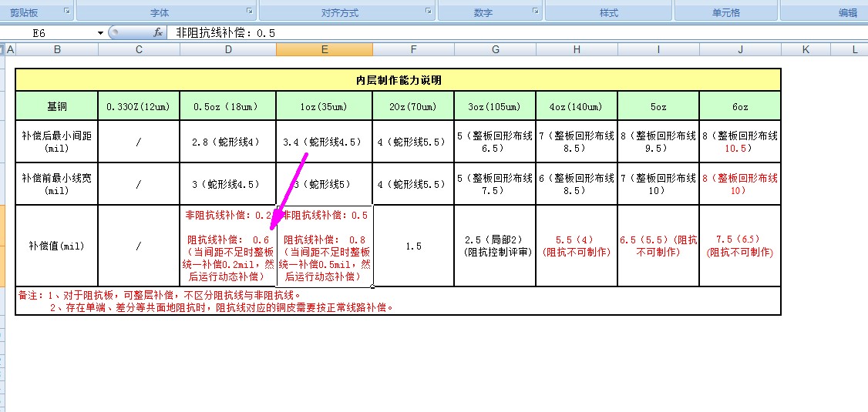Viewport: 868px width, 412px height.
Task: Open the 数字 group dialog launcher
Action: [535, 11]
